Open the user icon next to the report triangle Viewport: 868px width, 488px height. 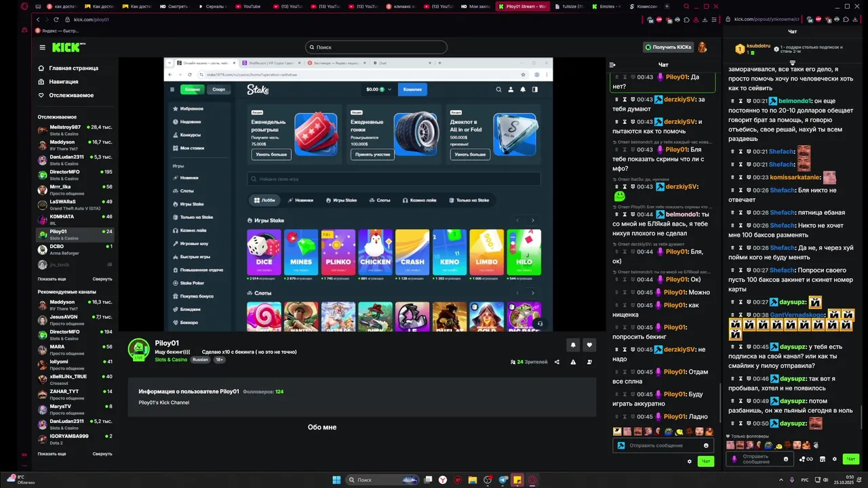pos(589,362)
